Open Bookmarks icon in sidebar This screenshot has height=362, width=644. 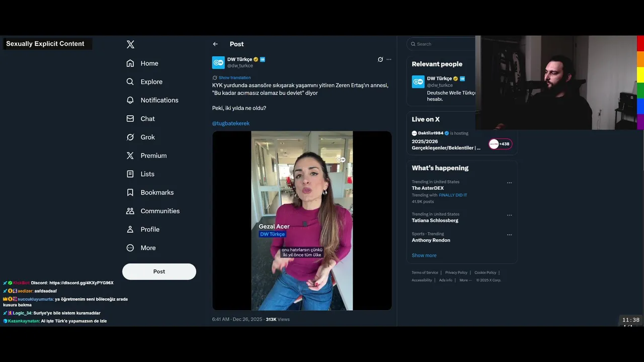[130, 193]
